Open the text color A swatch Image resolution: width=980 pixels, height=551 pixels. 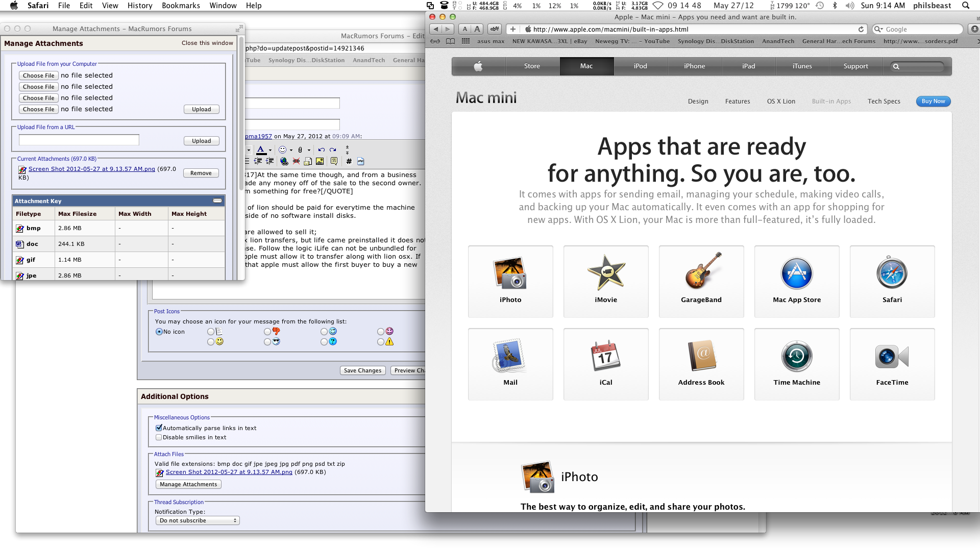[x=261, y=150]
